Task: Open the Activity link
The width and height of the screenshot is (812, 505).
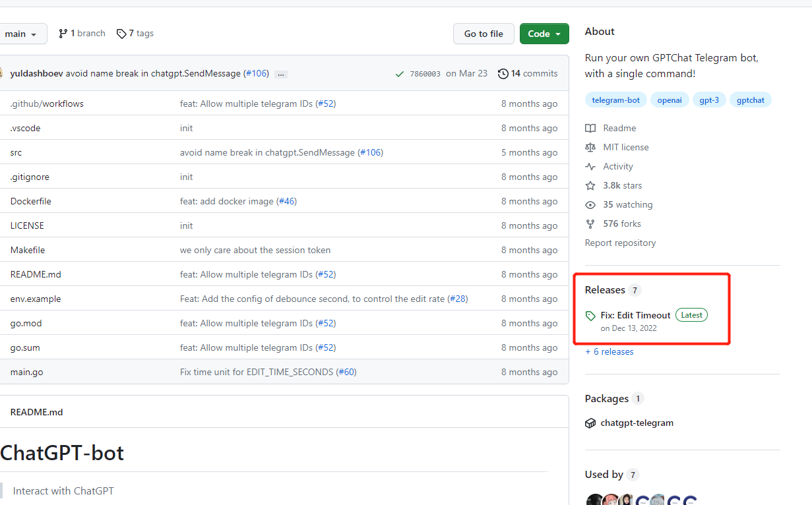Action: point(618,166)
